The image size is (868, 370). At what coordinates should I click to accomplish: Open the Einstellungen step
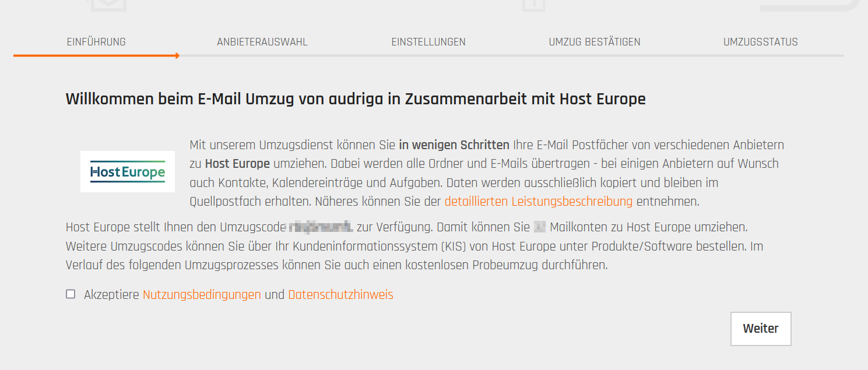[428, 42]
